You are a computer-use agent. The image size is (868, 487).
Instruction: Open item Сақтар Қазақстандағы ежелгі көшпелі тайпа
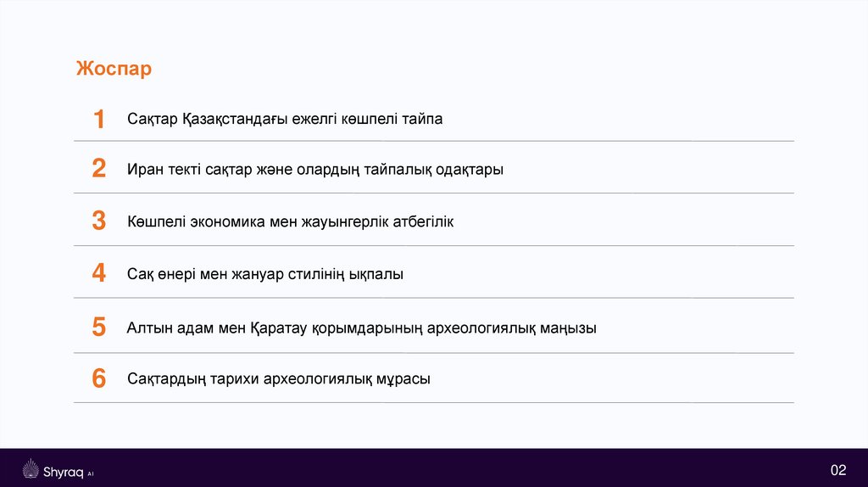[285, 119]
